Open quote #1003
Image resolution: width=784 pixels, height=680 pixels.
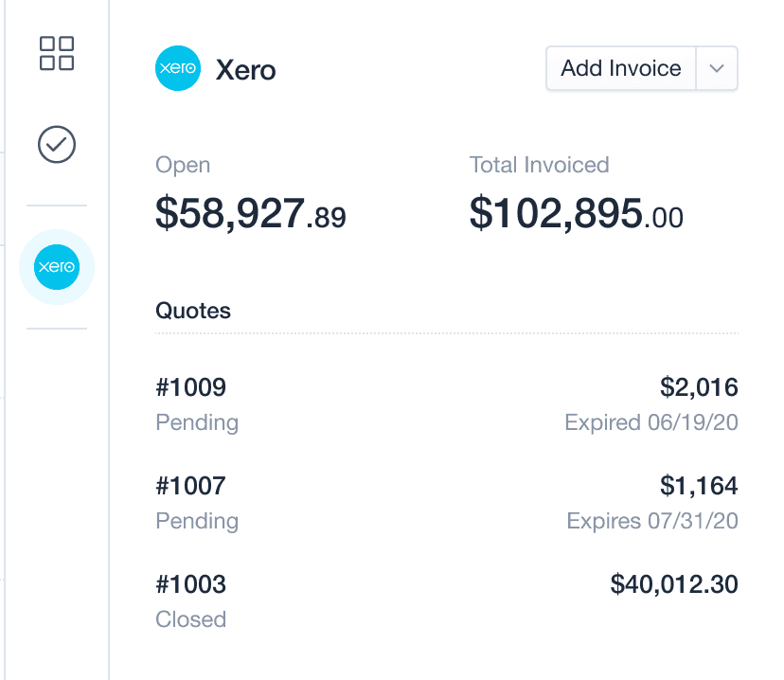pyautogui.click(x=190, y=584)
